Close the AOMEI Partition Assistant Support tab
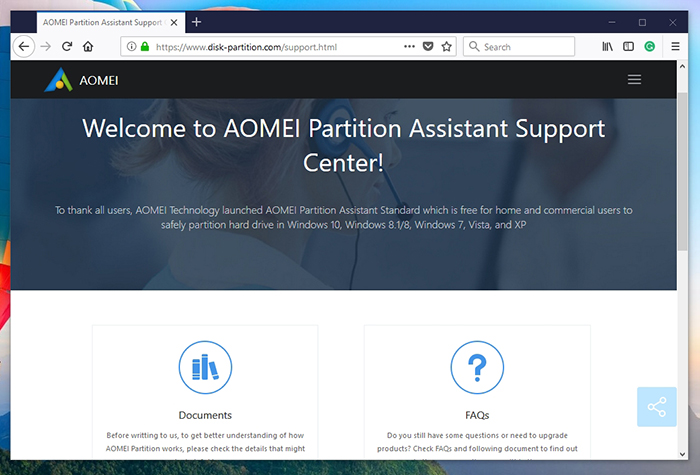The height and width of the screenshot is (475, 700). [174, 22]
